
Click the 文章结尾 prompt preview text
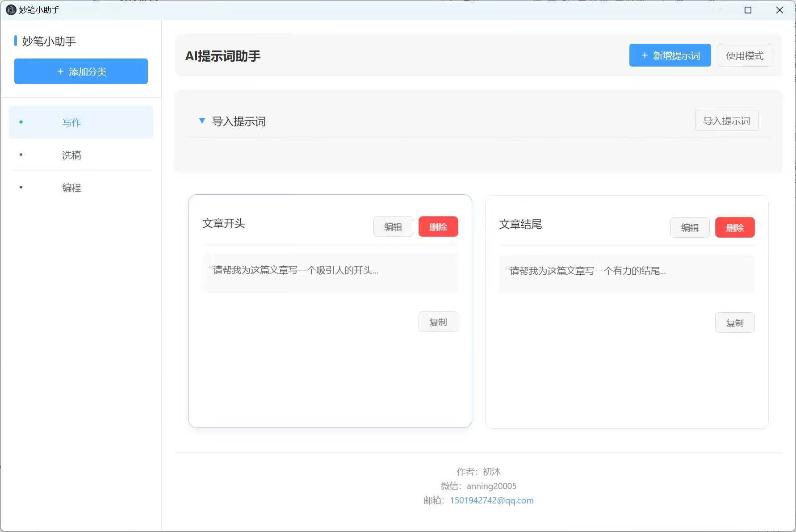coord(587,271)
